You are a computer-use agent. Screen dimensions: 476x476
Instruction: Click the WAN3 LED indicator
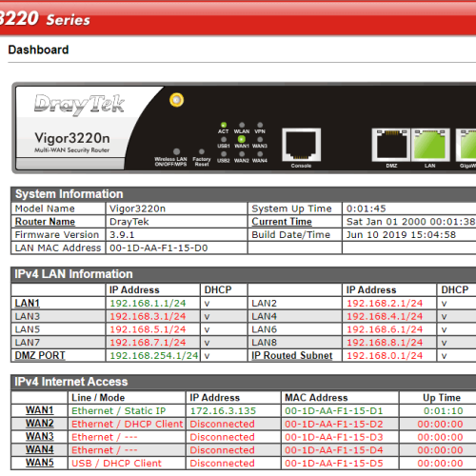pyautogui.click(x=260, y=139)
